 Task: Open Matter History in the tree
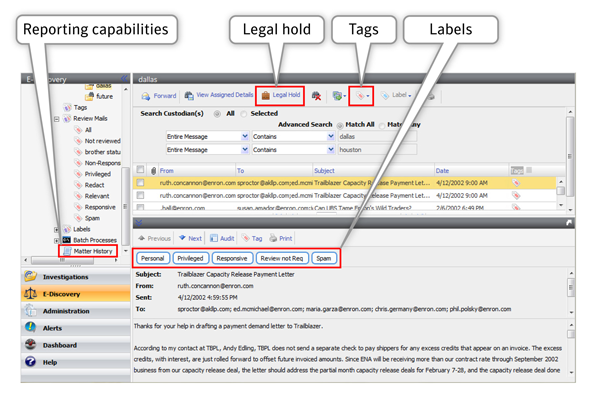(x=88, y=251)
